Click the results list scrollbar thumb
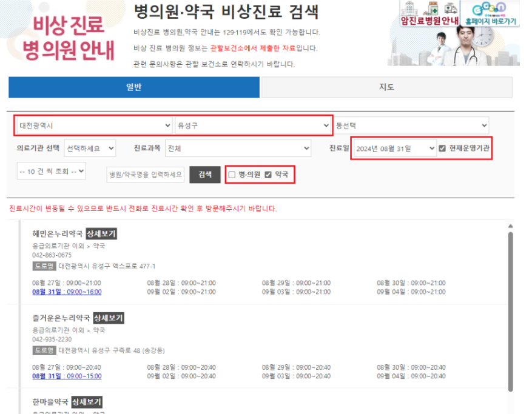Viewport: 532px width, 414px height. (510, 312)
